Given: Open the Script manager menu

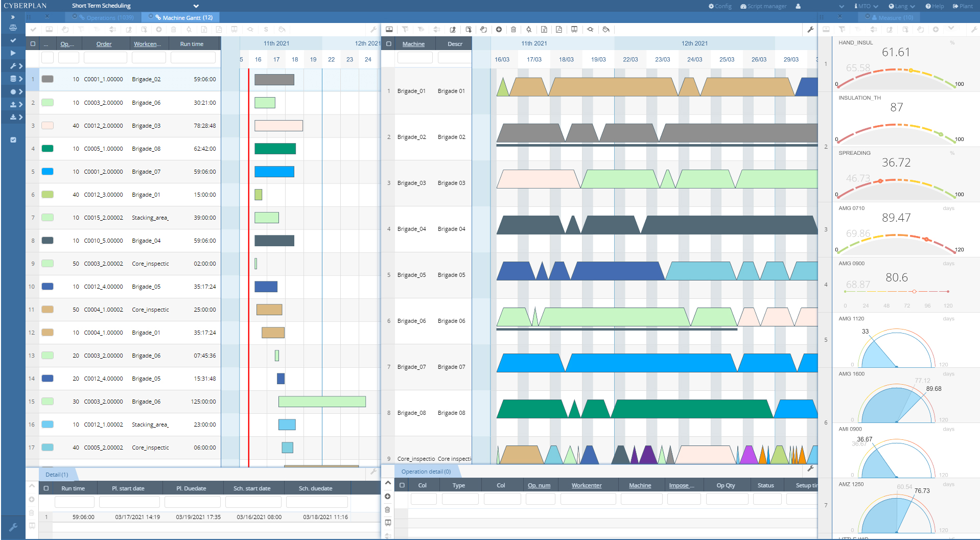Looking at the screenshot, I should 763,6.
